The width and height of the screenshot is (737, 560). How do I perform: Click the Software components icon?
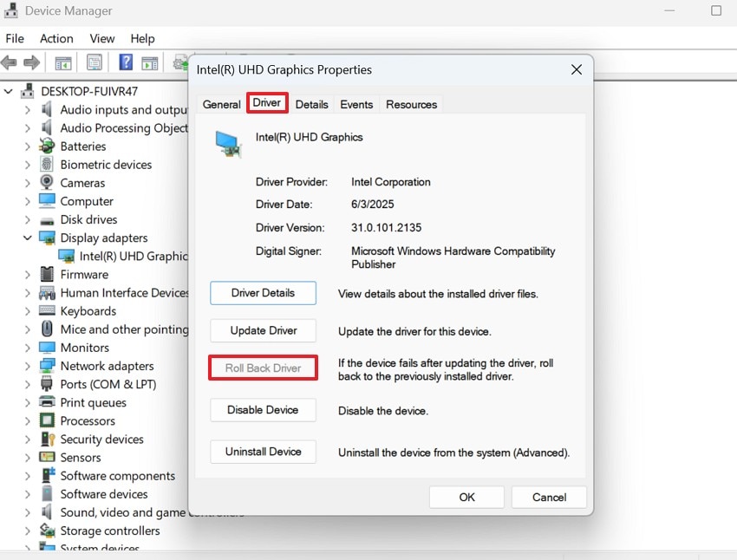48,475
